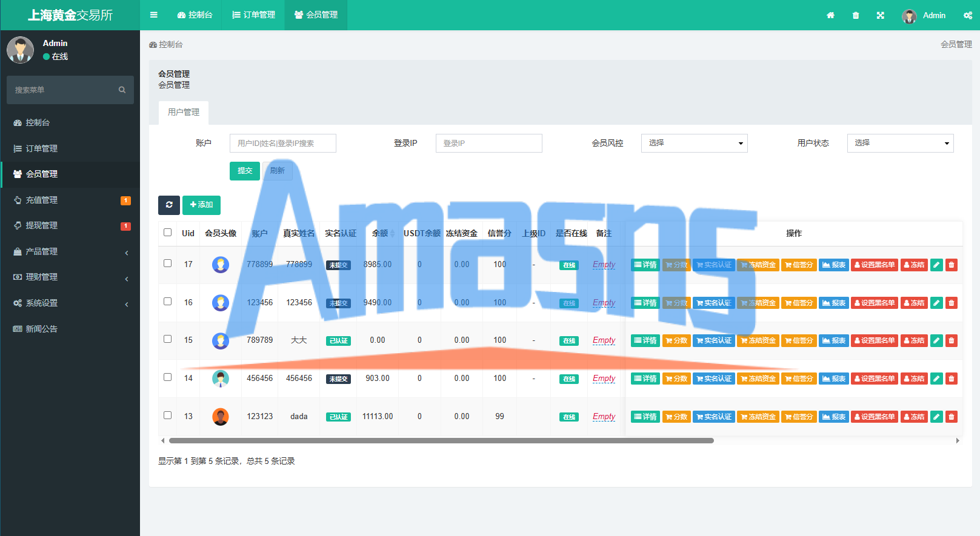The width and height of the screenshot is (980, 536).
Task: Click the green 提交 button
Action: coord(245,171)
